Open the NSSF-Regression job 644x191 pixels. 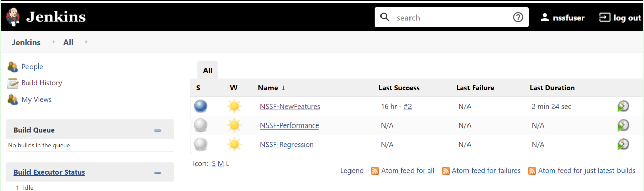tap(287, 145)
